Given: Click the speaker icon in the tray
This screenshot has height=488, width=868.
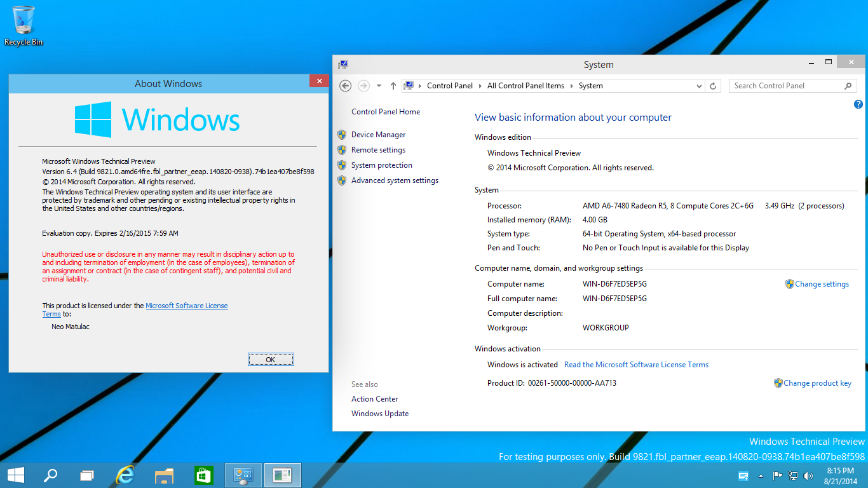Looking at the screenshot, I should pyautogui.click(x=808, y=475).
